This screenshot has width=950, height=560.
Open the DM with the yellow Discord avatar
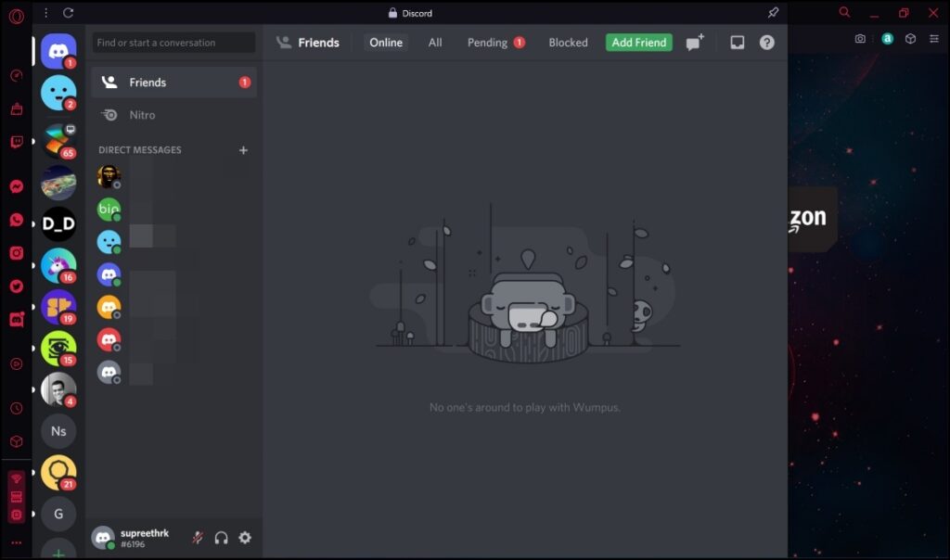pyautogui.click(x=109, y=307)
